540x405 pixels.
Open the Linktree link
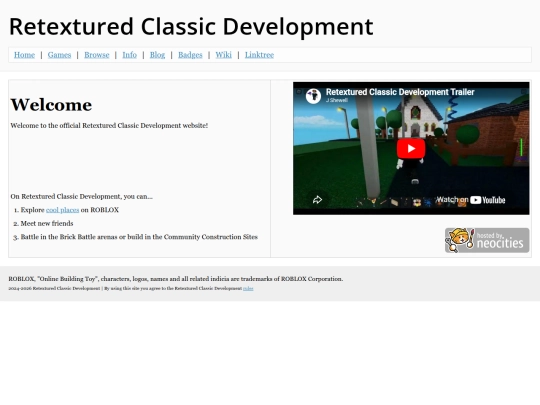click(x=259, y=55)
